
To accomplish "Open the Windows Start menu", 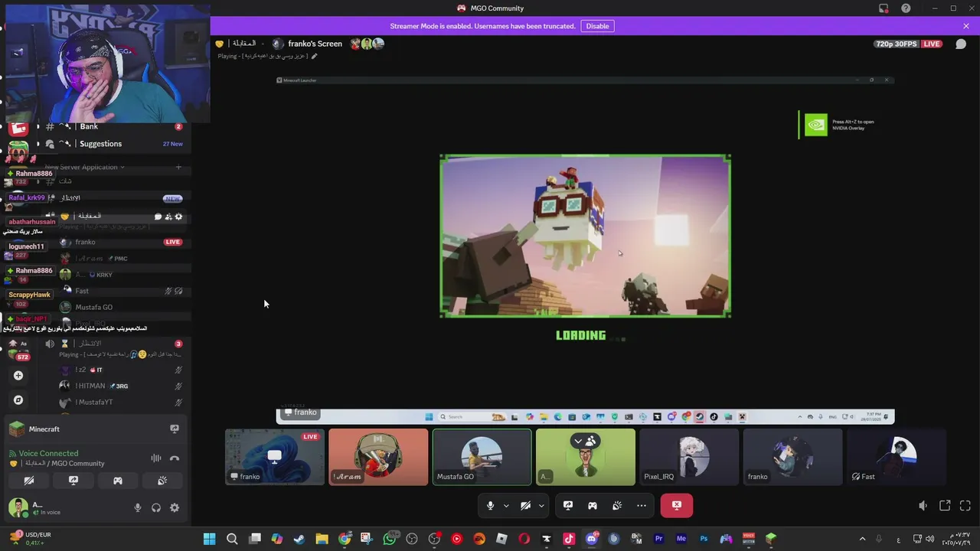I will tap(209, 539).
